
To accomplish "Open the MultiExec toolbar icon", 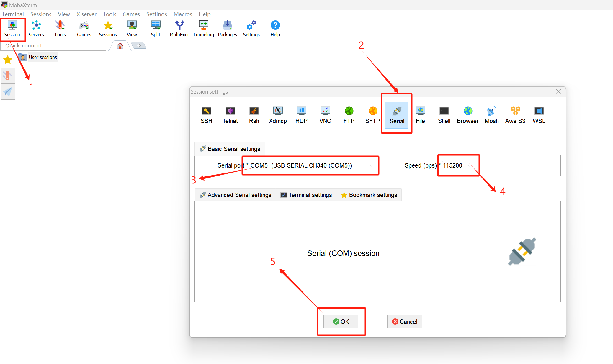I will 179,29.
